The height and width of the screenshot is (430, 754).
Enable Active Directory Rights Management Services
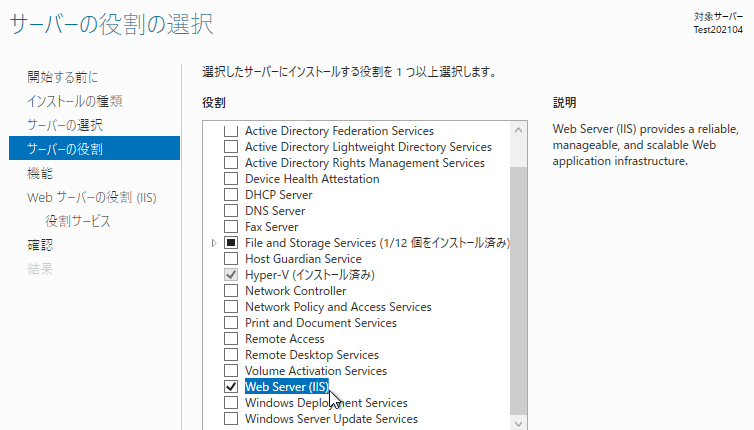231,163
